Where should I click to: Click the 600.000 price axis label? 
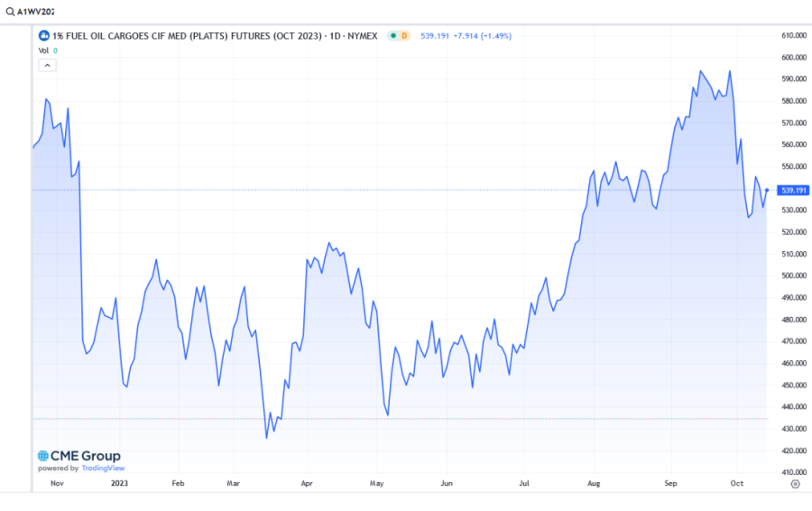792,57
